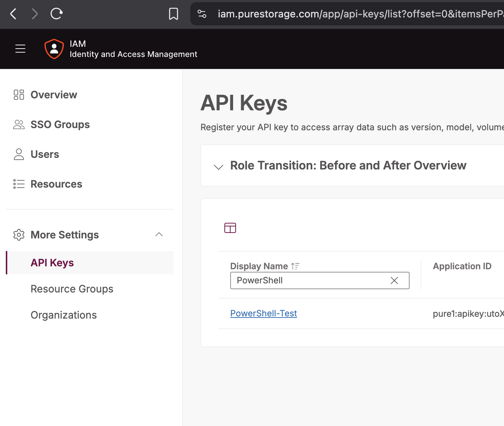
Task: Clear the PowerShell filter with the X
Action: pos(394,280)
